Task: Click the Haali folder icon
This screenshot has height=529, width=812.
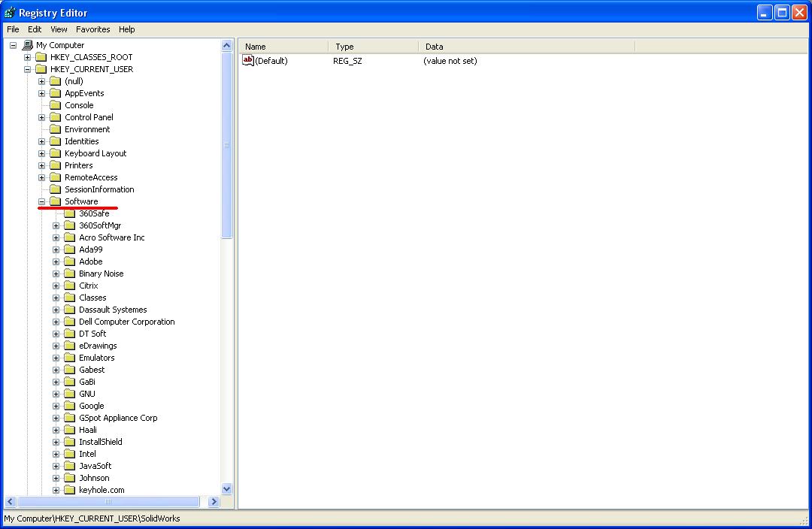Action: (x=70, y=430)
